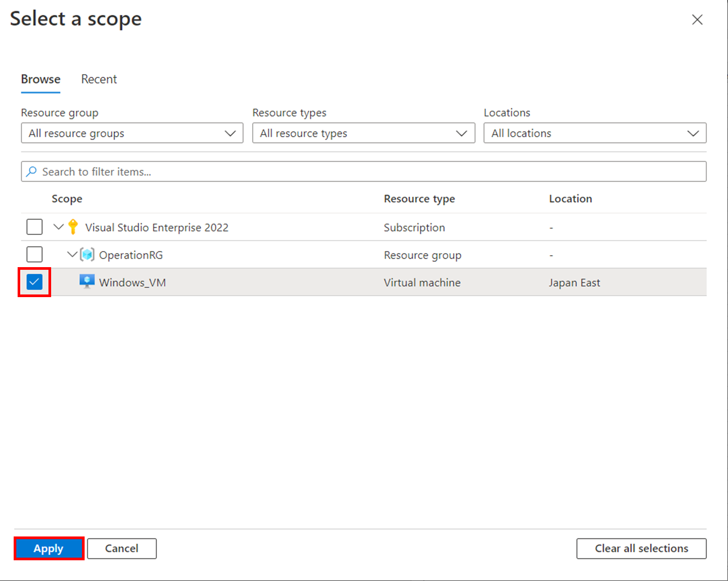The height and width of the screenshot is (581, 728).
Task: Click the Apply button
Action: (x=49, y=548)
